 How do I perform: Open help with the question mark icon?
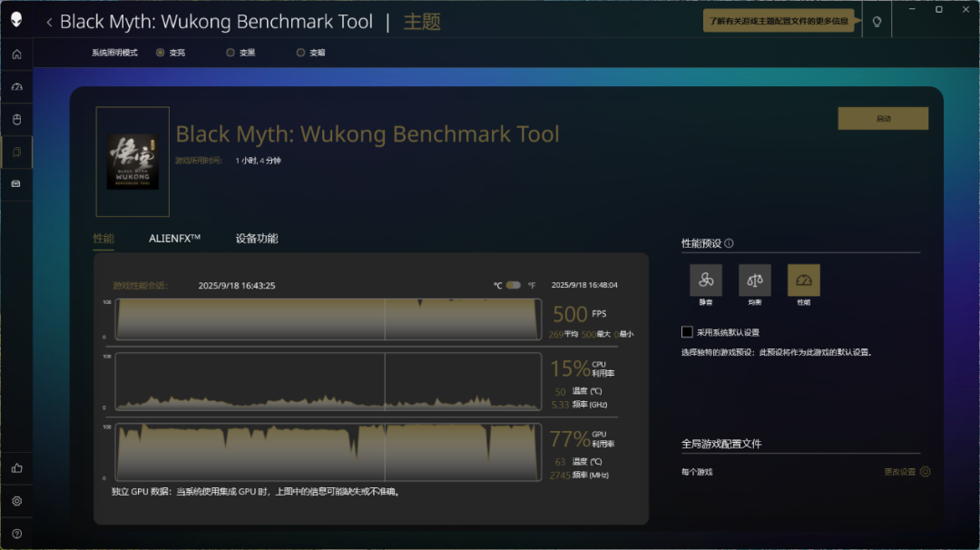coord(17,533)
